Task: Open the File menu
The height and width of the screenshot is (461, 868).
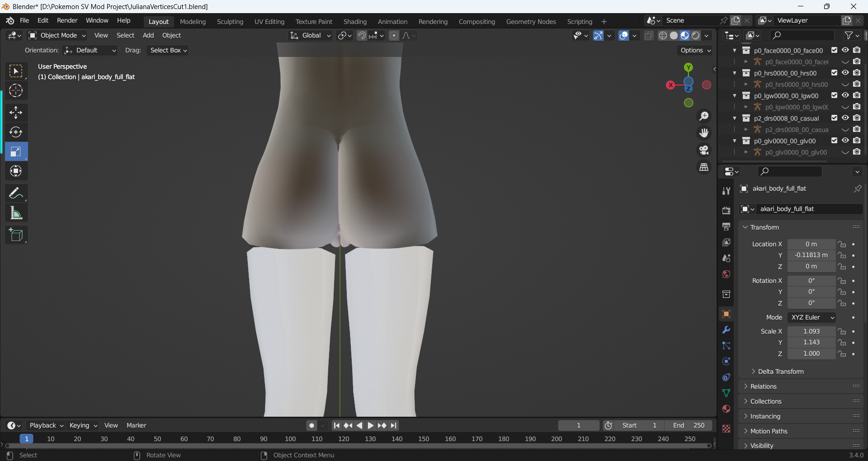Action: point(24,20)
